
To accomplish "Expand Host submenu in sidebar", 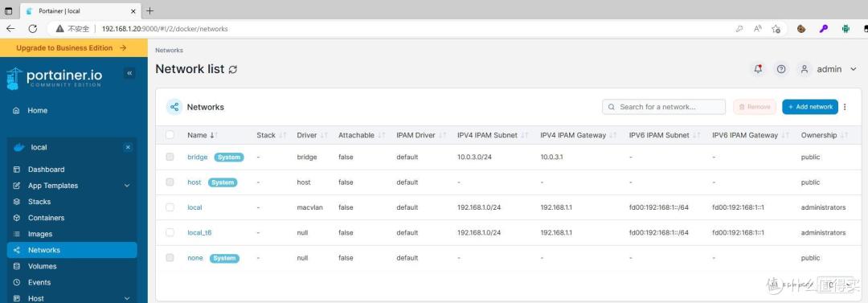I will click(x=127, y=298).
